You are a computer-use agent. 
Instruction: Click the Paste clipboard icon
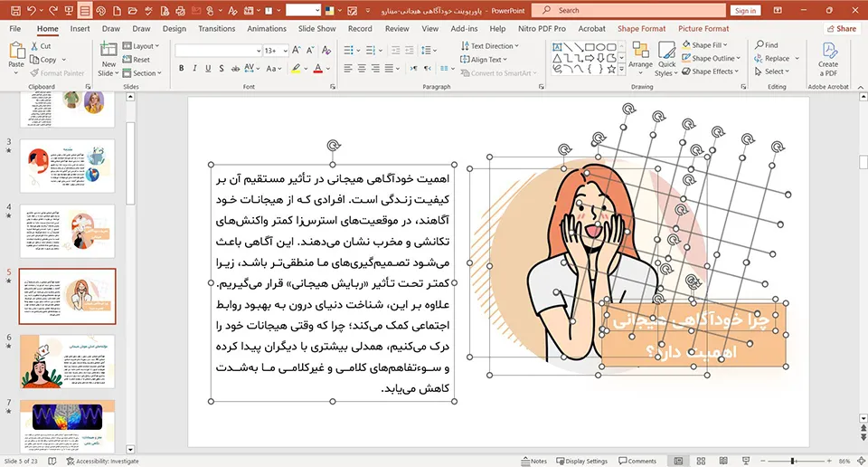click(16, 51)
